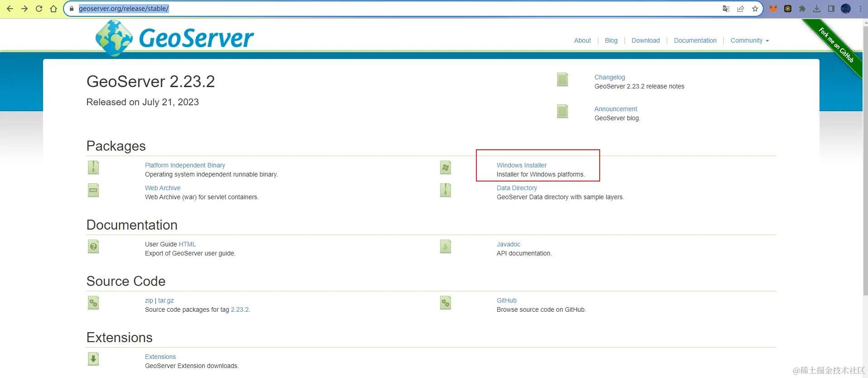This screenshot has width=868, height=378.
Task: Click the Data Directory zip icon
Action: (446, 190)
